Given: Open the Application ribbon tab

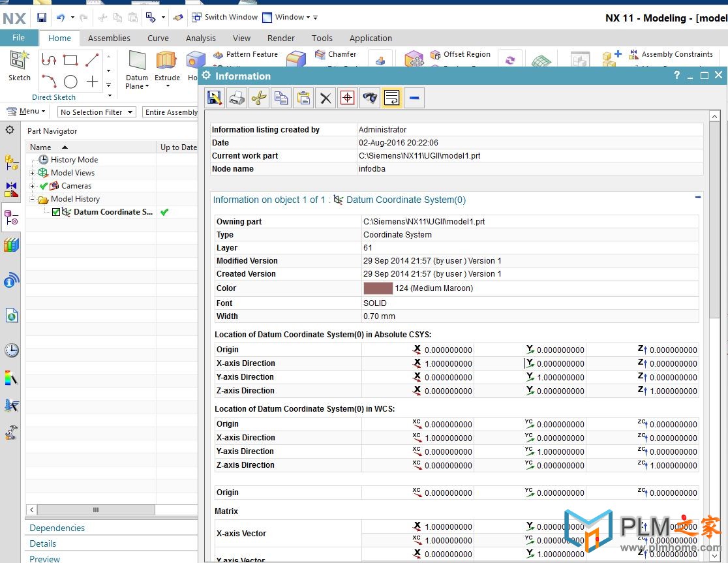Looking at the screenshot, I should click(371, 38).
